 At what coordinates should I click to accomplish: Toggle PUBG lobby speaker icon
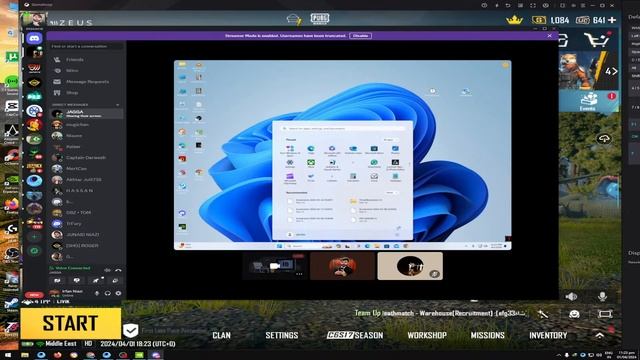pyautogui.click(x=571, y=296)
